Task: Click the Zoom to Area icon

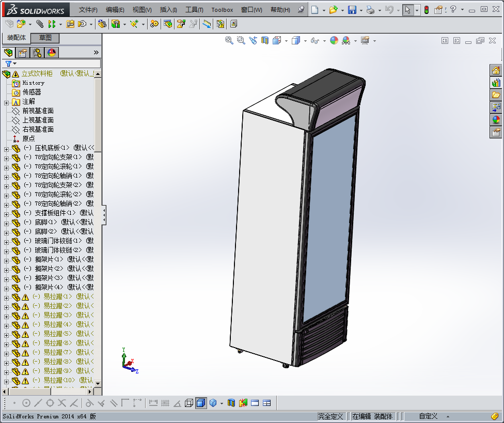Action: tap(241, 40)
